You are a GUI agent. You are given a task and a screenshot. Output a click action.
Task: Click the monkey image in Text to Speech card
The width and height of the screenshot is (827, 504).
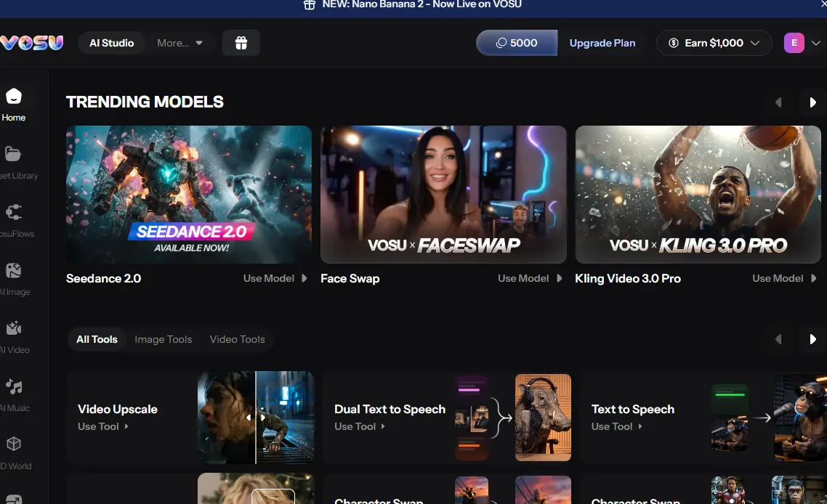(x=800, y=418)
